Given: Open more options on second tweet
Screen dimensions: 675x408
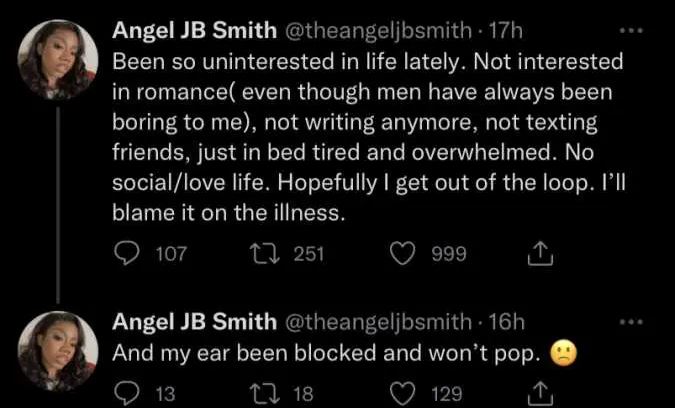Looking at the screenshot, I should [x=630, y=322].
